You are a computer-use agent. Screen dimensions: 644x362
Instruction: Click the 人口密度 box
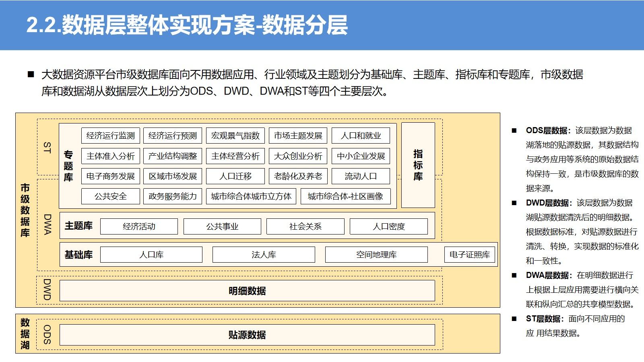389,226
